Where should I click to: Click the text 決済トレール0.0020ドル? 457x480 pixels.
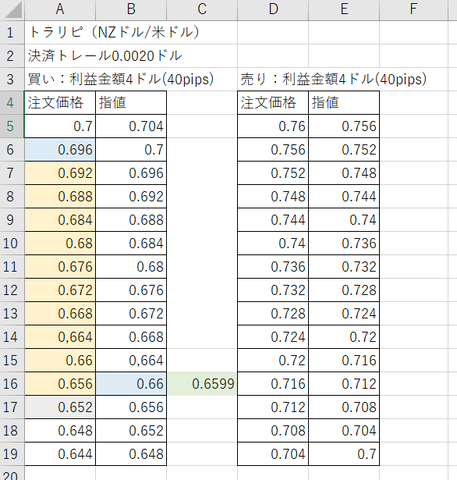pos(105,56)
